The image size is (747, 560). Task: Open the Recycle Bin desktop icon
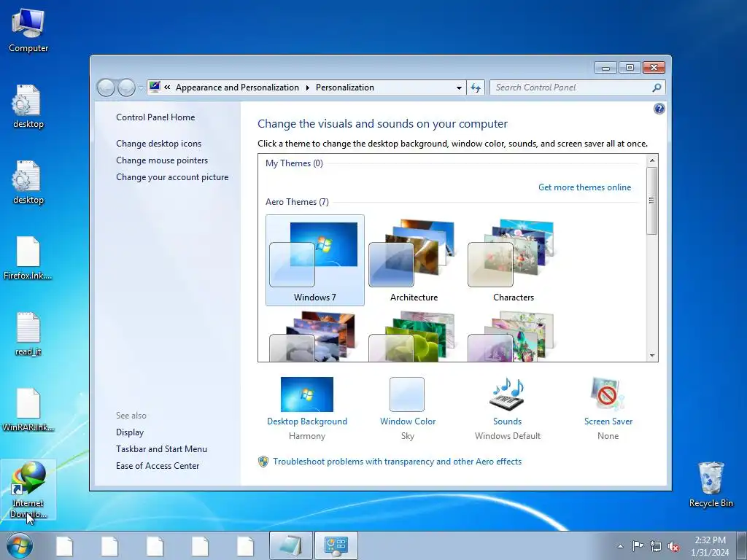point(711,484)
